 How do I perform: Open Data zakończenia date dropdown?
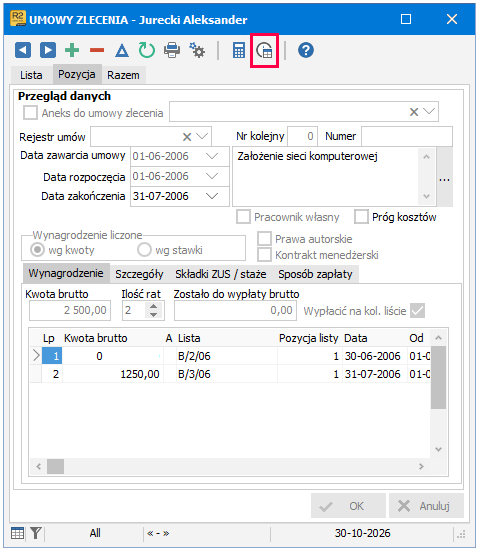212,196
